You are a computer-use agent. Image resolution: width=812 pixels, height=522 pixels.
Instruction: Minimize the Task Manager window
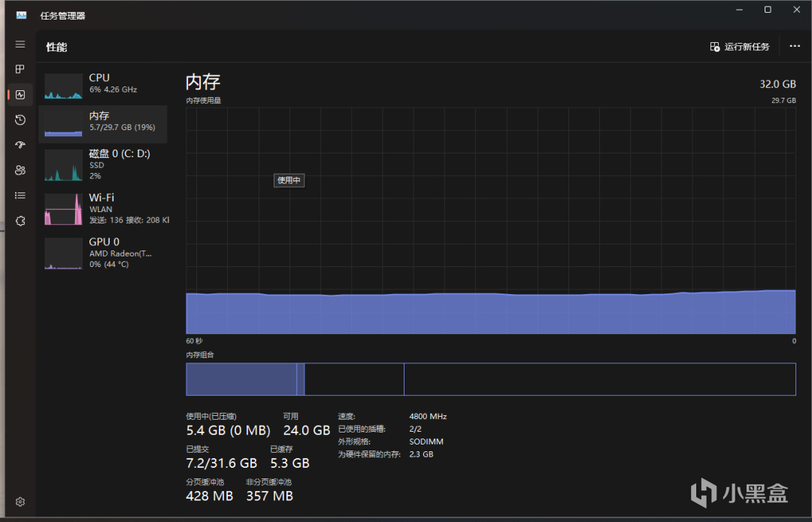click(x=739, y=10)
